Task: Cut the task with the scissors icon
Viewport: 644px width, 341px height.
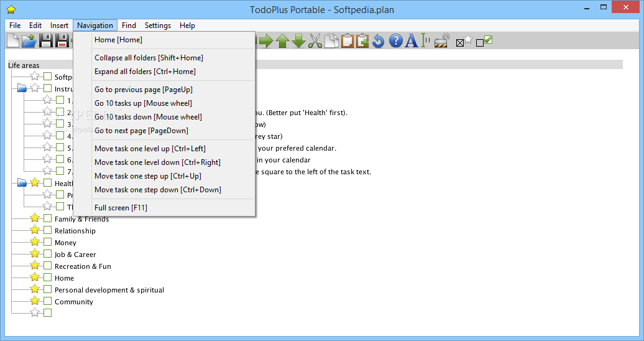Action: pos(315,40)
